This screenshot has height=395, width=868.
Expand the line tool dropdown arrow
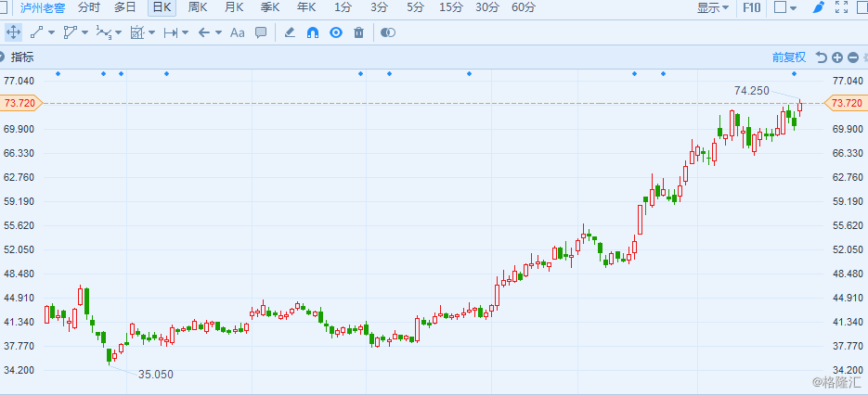click(x=51, y=32)
